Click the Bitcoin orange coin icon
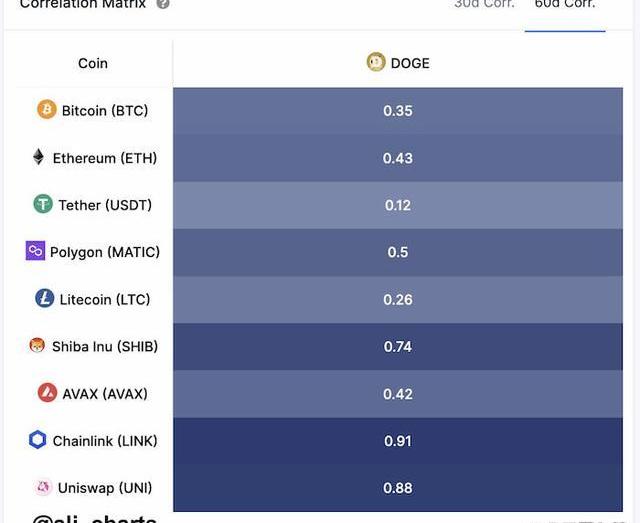The height and width of the screenshot is (523, 640). coord(47,109)
